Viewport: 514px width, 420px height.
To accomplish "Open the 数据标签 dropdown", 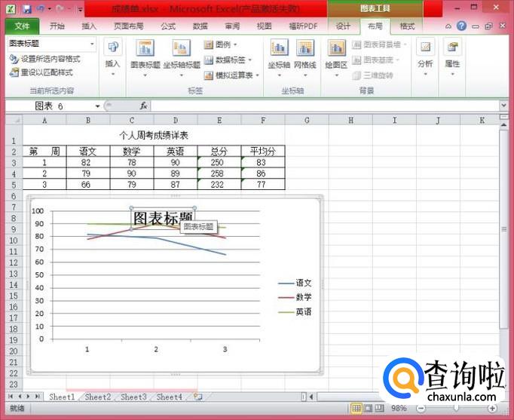I will (x=228, y=60).
